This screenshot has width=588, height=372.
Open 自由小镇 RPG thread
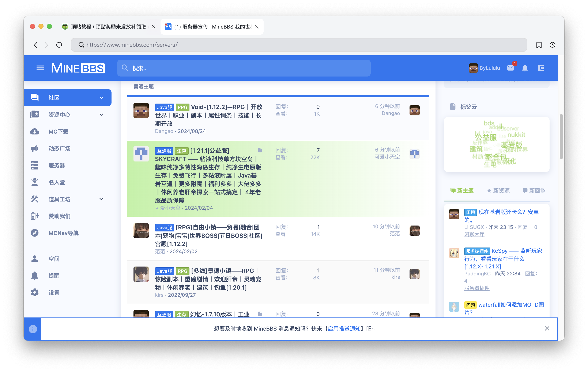tap(209, 236)
